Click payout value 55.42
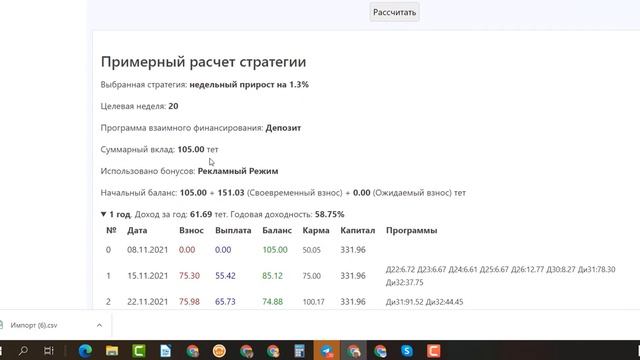This screenshot has width=640, height=360. [225, 276]
